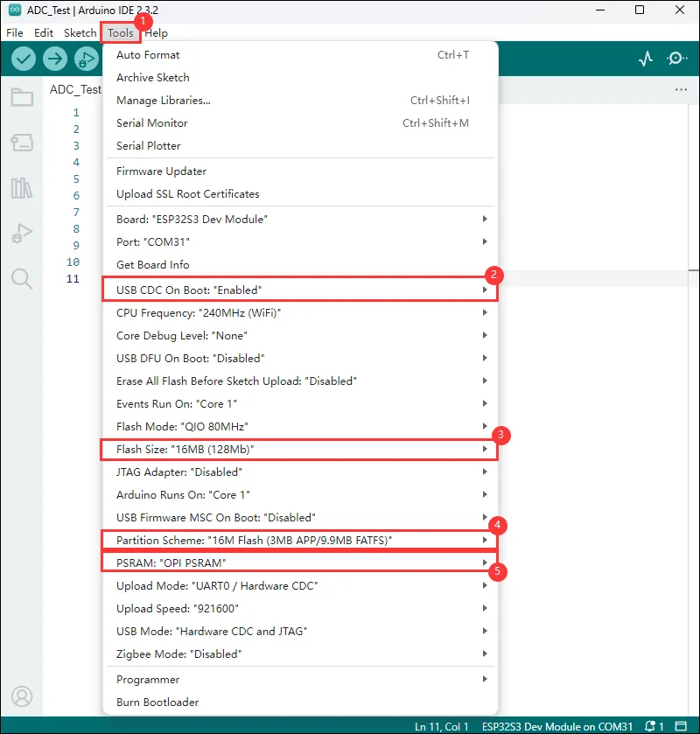Open the Help menu
Image resolution: width=700 pixels, height=734 pixels.
coord(156,32)
